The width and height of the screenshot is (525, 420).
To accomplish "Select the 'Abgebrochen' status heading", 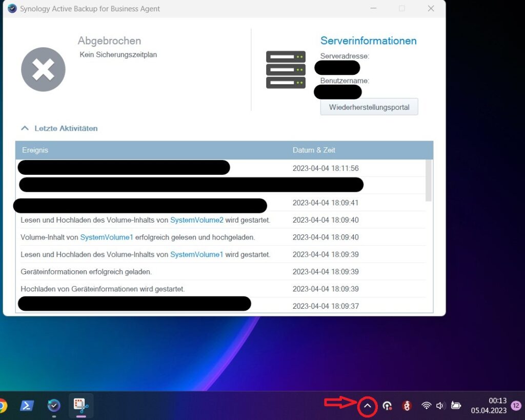I will point(110,41).
